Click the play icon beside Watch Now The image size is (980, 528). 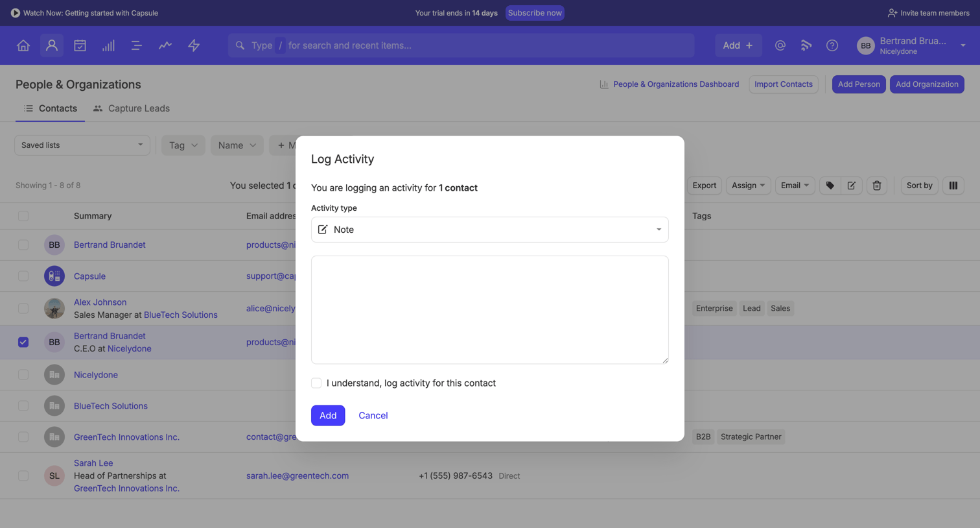(x=15, y=13)
